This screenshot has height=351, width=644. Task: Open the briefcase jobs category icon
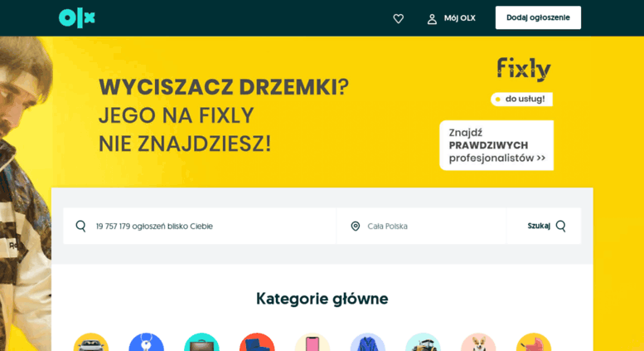click(x=201, y=343)
